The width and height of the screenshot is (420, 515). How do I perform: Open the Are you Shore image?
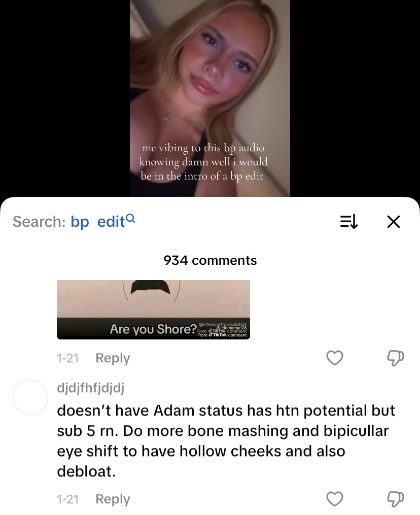(153, 310)
